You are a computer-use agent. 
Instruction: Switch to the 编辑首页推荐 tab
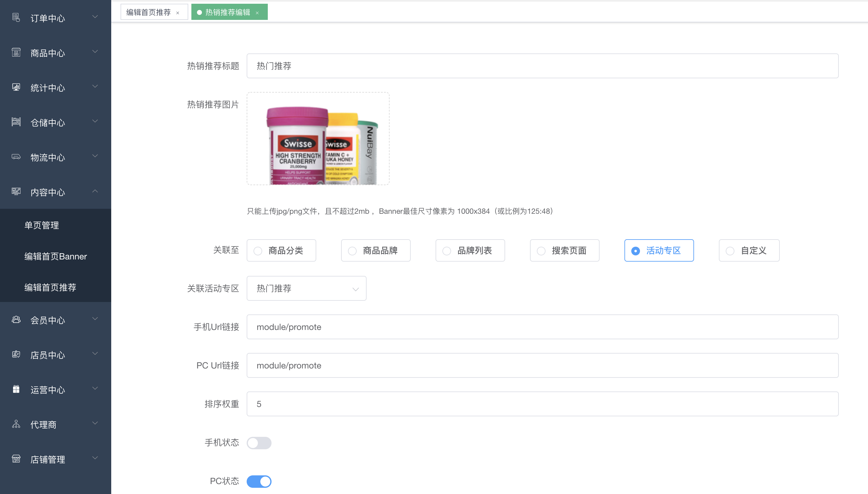point(148,12)
